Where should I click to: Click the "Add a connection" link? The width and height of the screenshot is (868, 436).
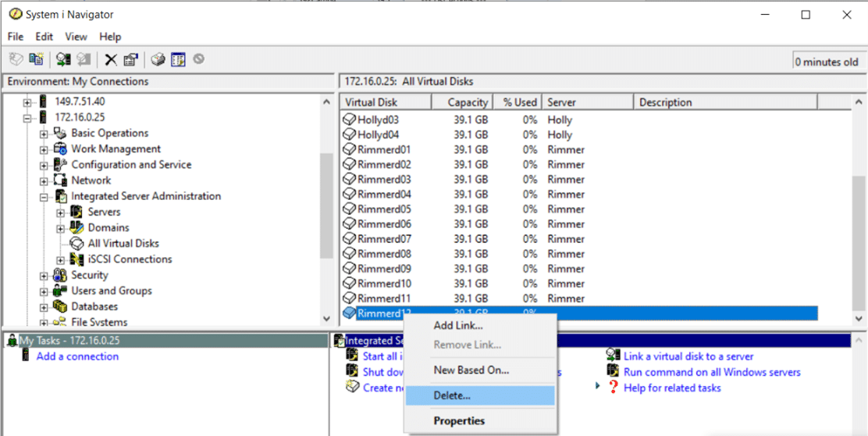[77, 356]
